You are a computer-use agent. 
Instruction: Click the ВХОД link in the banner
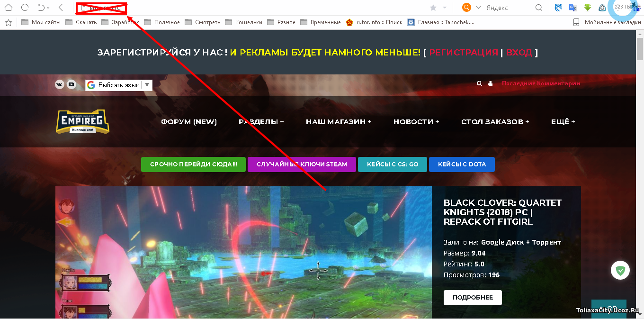click(x=519, y=53)
